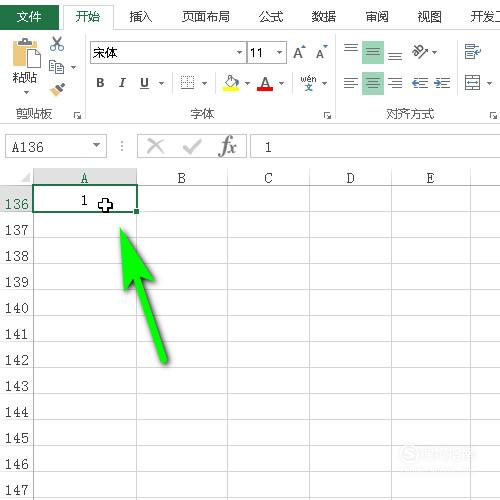Open the 文件 file tab

pos(29,16)
